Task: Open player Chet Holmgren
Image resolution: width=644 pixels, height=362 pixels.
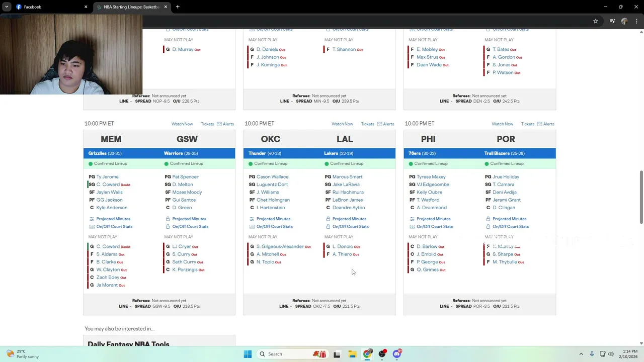Action: tap(273, 200)
